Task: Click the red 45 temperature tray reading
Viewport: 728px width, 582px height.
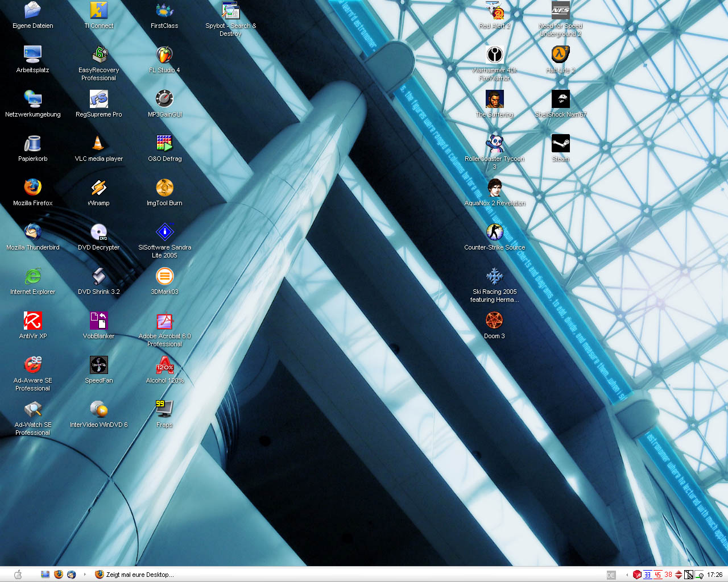Action: click(658, 575)
